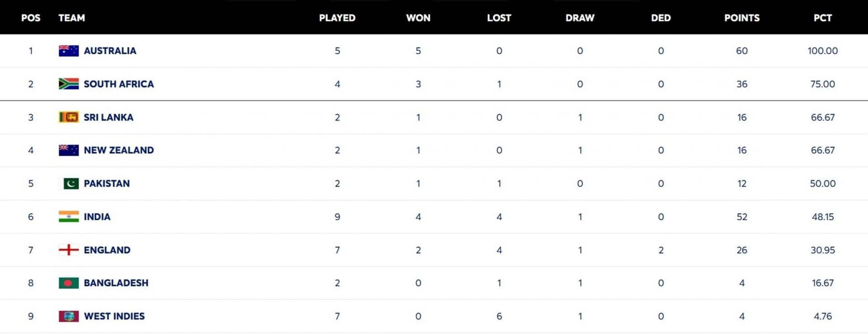Click Australia's 100.00 percentage value

pyautogui.click(x=822, y=51)
